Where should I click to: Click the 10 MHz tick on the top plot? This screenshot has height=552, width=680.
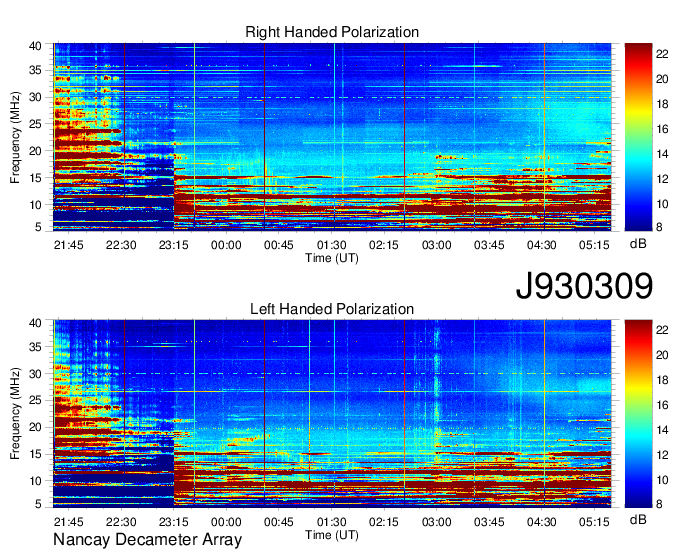click(x=35, y=205)
